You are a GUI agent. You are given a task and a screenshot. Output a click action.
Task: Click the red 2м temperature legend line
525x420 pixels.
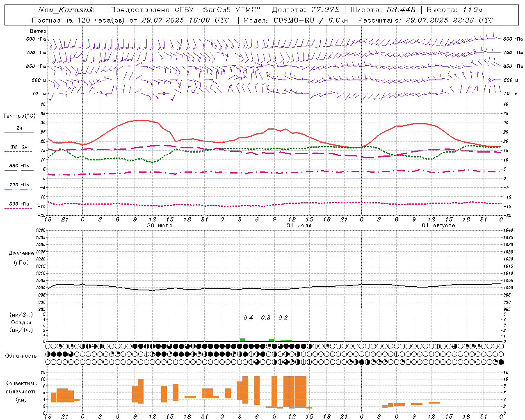pyautogui.click(x=19, y=132)
